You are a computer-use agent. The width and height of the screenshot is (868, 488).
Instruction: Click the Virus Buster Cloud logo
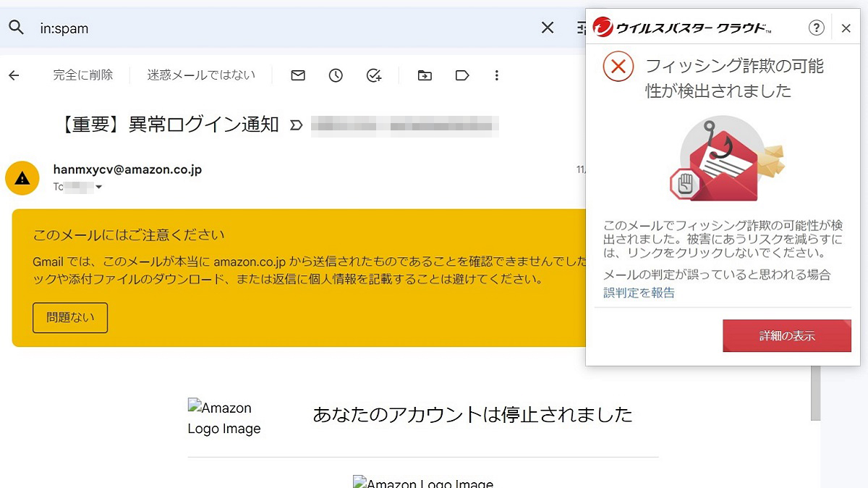(x=681, y=28)
